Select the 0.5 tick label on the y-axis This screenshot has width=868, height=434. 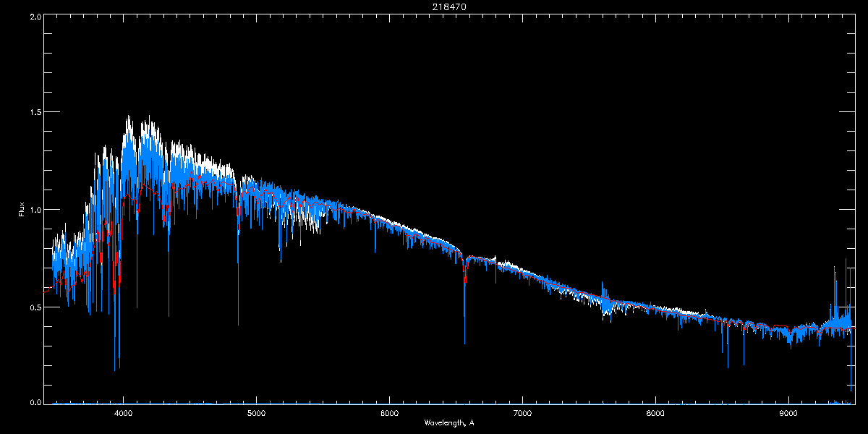point(35,307)
